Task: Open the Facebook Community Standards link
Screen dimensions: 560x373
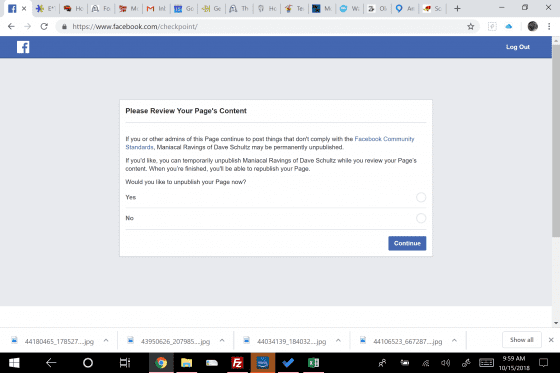Action: tap(384, 139)
